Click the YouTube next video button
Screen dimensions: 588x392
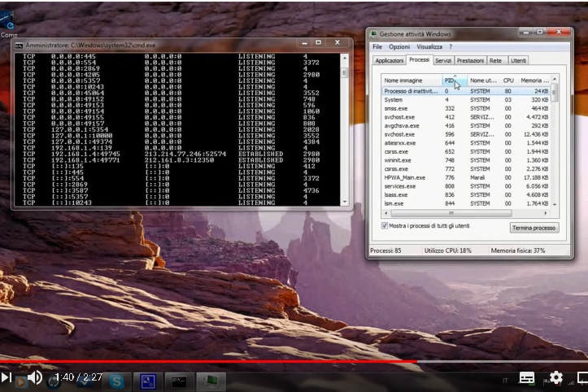(6, 377)
